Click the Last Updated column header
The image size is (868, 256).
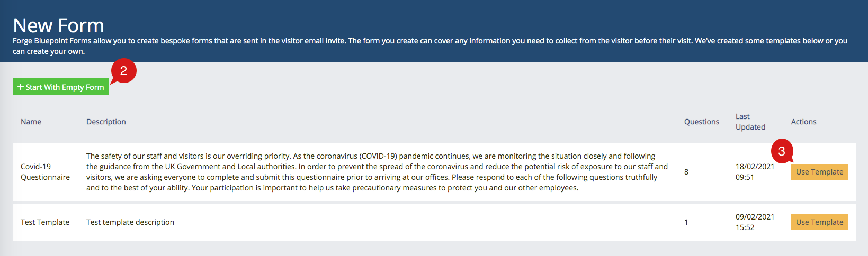coord(750,122)
